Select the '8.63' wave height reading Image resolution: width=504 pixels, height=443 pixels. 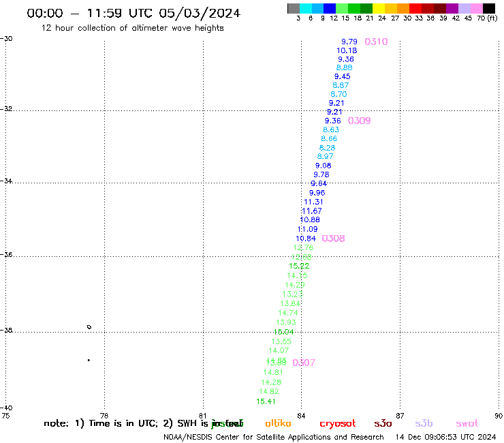[x=331, y=129]
